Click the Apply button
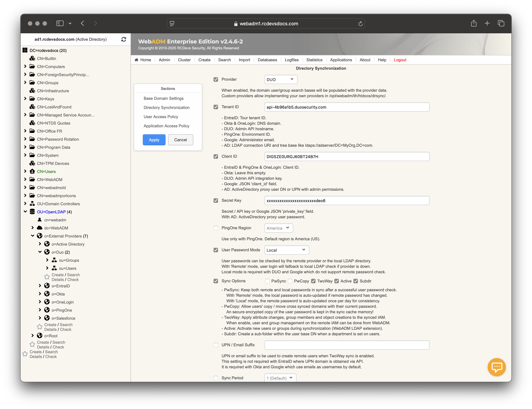The height and width of the screenshot is (409, 532). click(x=154, y=140)
